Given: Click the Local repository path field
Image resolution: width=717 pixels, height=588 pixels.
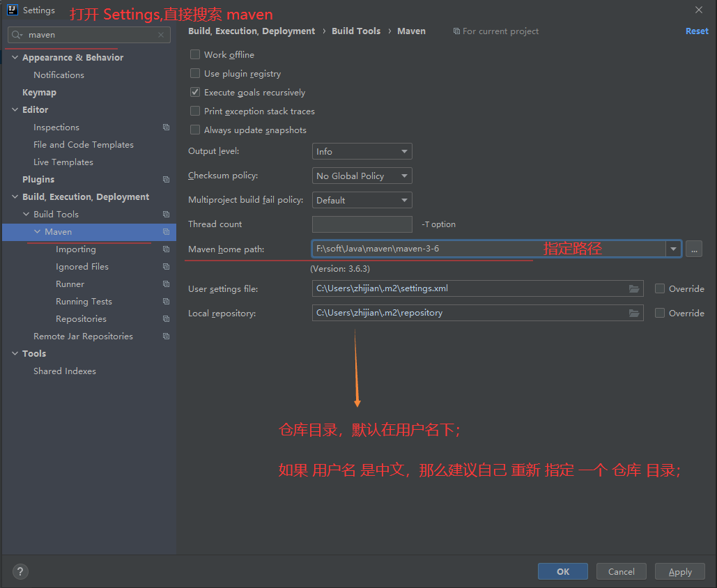Looking at the screenshot, I should point(478,314).
